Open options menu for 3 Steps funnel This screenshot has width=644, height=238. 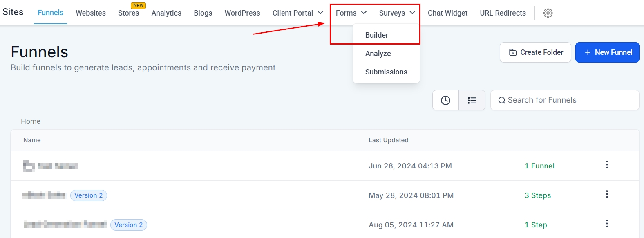[607, 194]
